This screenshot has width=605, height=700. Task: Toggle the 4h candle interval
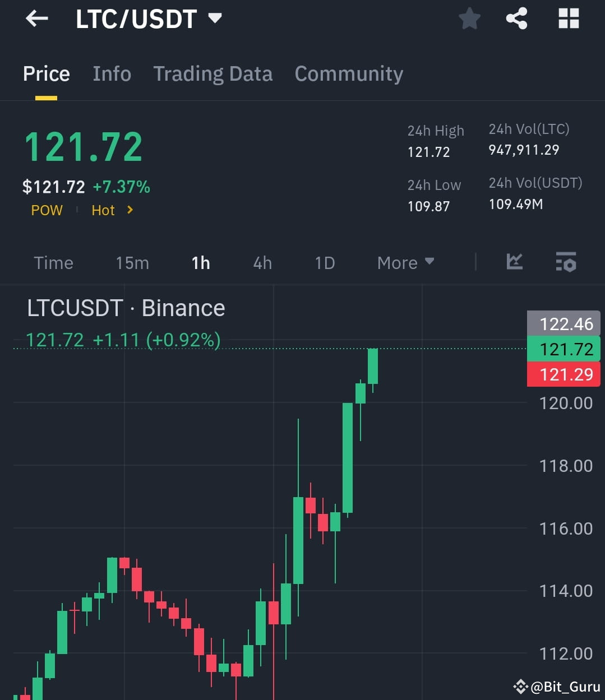coord(262,262)
